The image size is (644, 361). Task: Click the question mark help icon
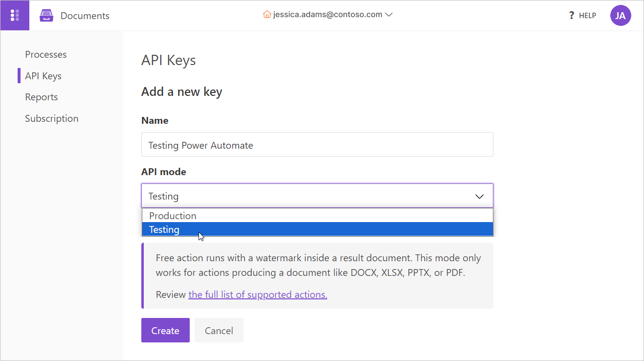click(571, 16)
